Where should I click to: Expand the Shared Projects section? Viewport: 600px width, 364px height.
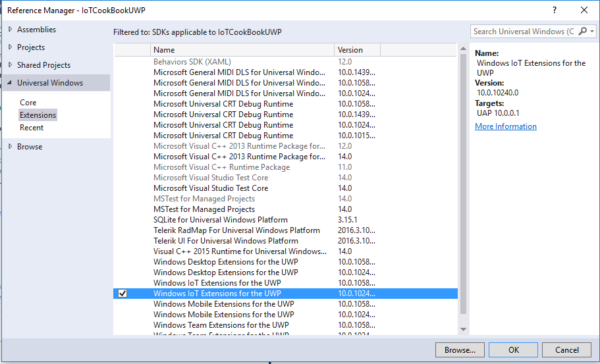click(x=10, y=65)
